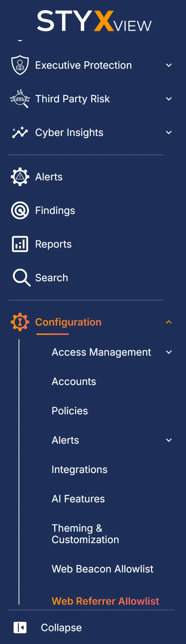The height and width of the screenshot is (644, 186).
Task: Click the Collapse sidebar icon
Action: (x=20, y=628)
